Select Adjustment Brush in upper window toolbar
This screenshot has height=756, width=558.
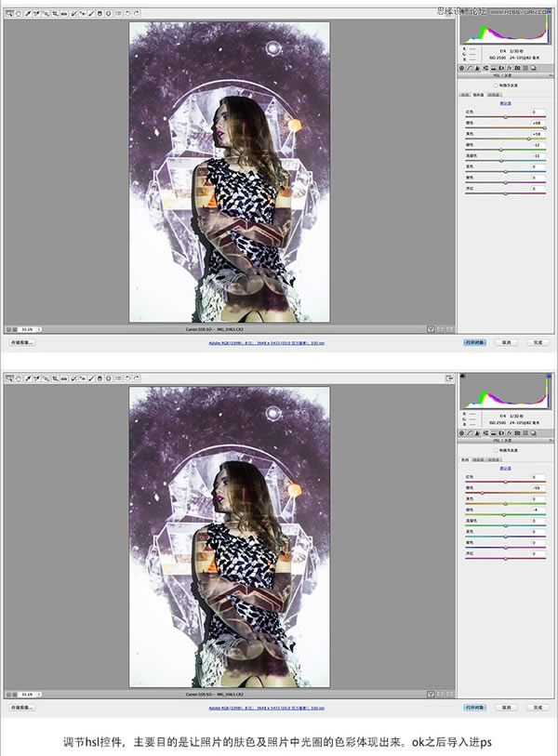click(90, 14)
